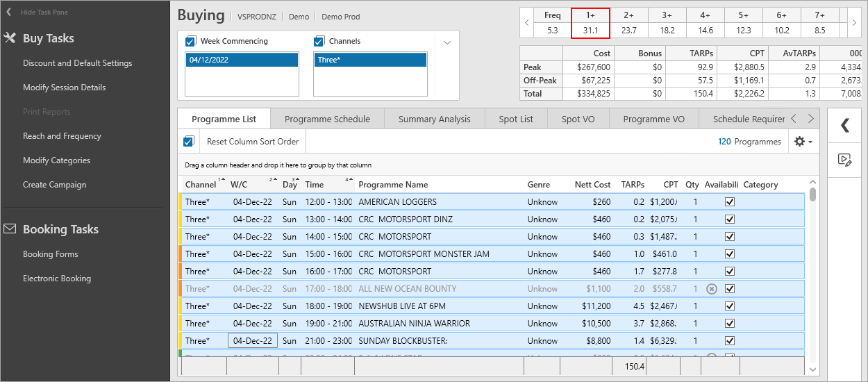
Task: Open the Spot List tab
Action: point(516,119)
